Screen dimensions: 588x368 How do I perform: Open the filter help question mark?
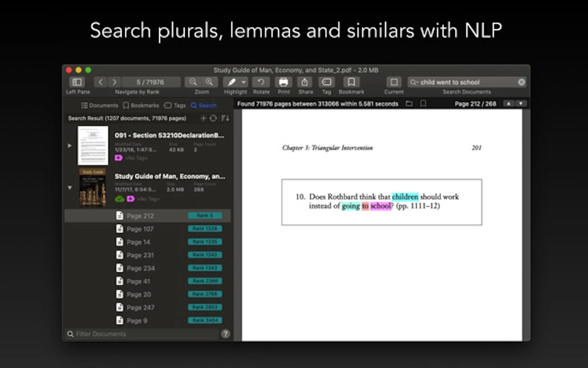pyautogui.click(x=225, y=334)
